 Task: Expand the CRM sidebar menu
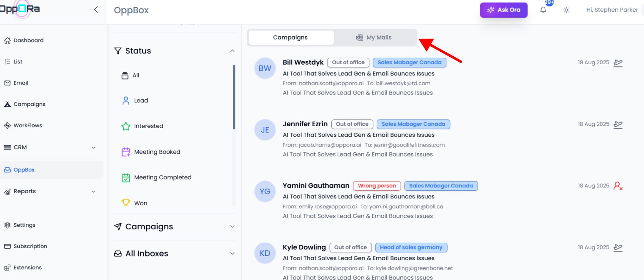[93, 148]
